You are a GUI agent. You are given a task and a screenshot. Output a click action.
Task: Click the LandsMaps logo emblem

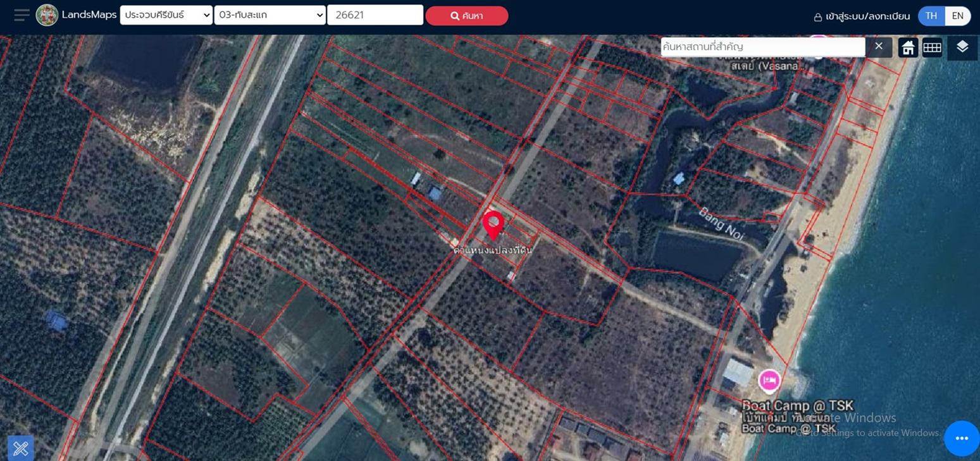point(47,15)
